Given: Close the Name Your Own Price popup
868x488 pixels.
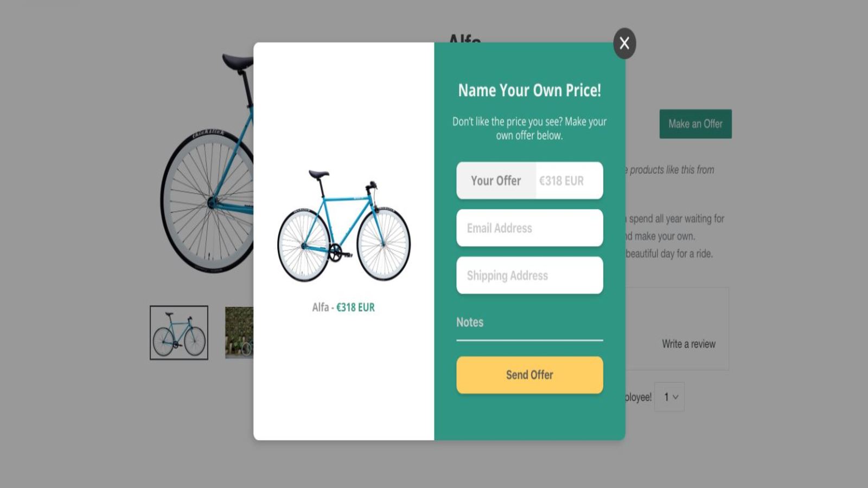Looking at the screenshot, I should coord(624,43).
